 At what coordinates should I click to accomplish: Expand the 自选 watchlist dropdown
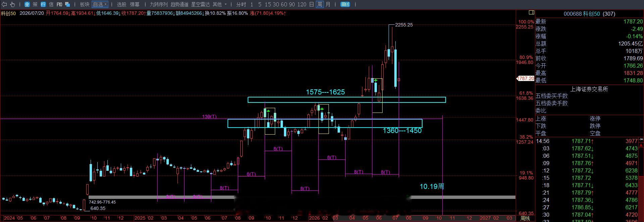click(100, 4)
